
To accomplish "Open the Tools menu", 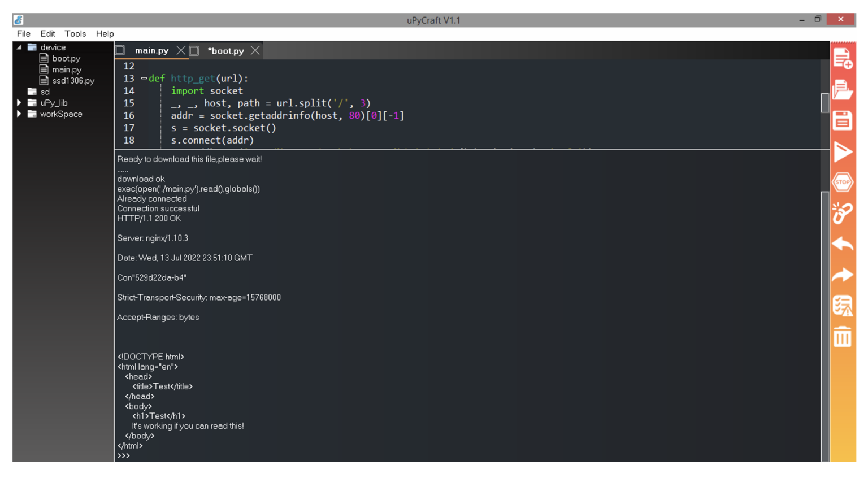I will tap(75, 34).
